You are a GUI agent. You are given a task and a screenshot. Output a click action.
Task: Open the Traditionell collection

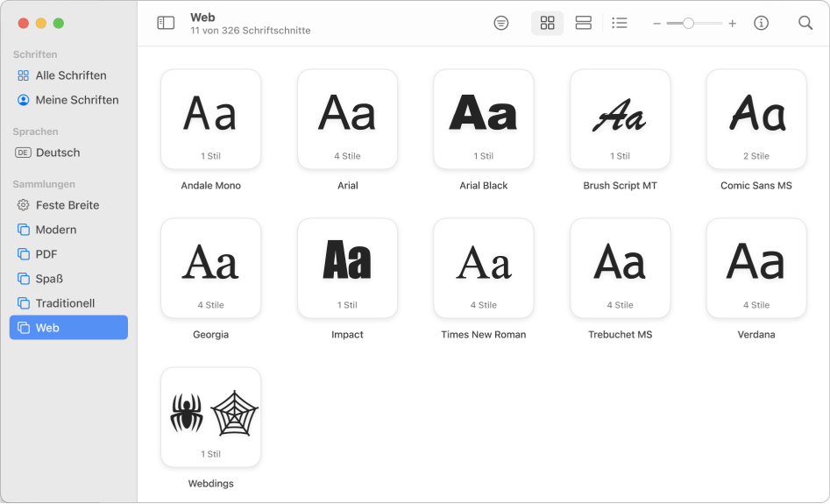point(69,303)
